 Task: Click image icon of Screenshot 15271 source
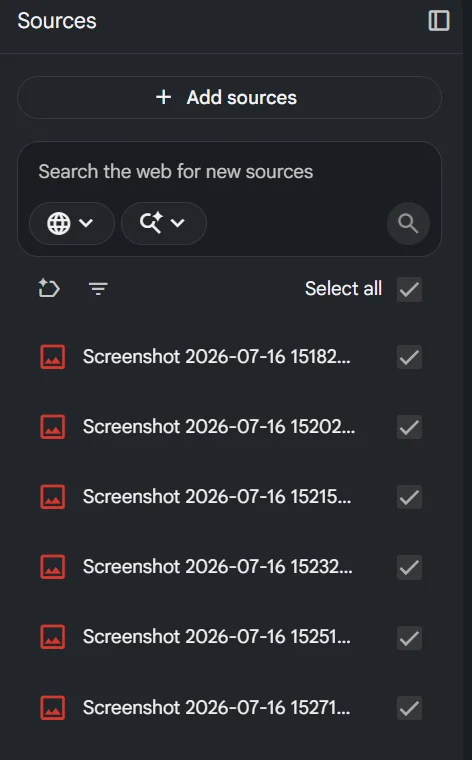[52, 708]
